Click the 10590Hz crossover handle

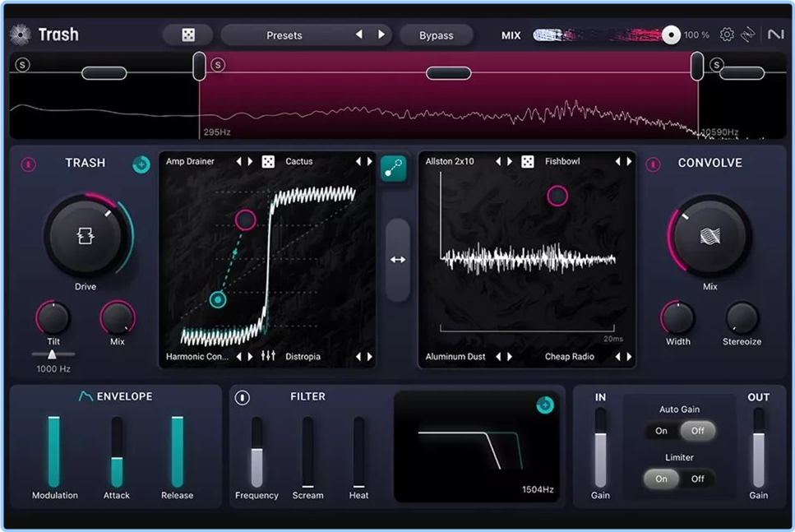[698, 66]
